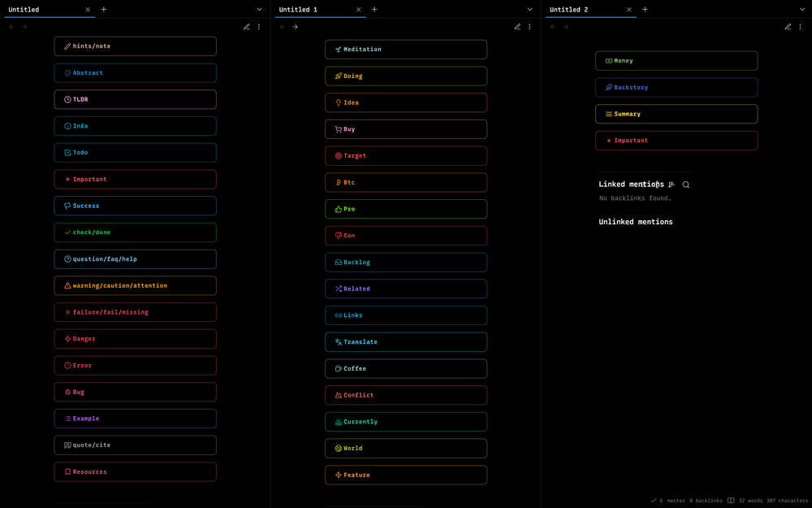Close the Untitled tab
Screen dimensions: 812x508
(x=88, y=9)
